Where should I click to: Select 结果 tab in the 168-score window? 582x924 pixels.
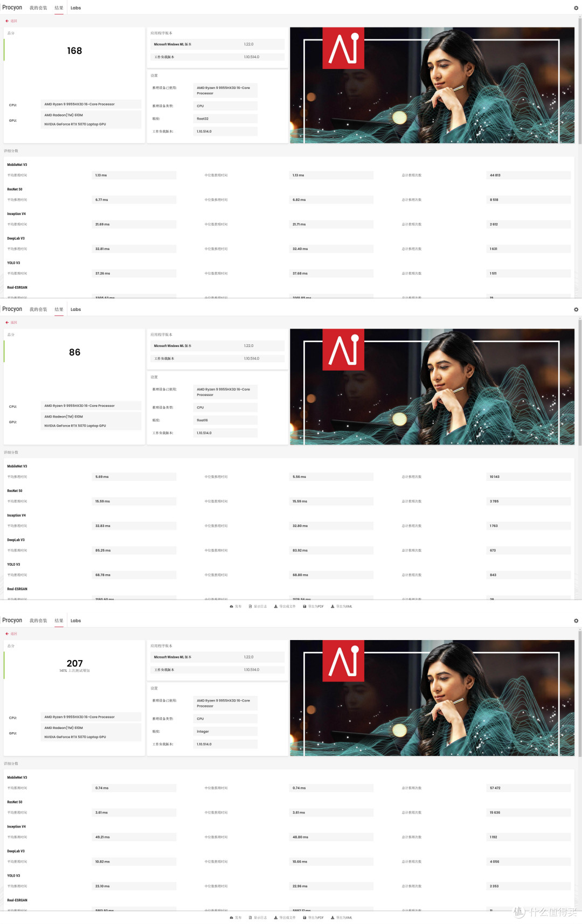pyautogui.click(x=59, y=8)
